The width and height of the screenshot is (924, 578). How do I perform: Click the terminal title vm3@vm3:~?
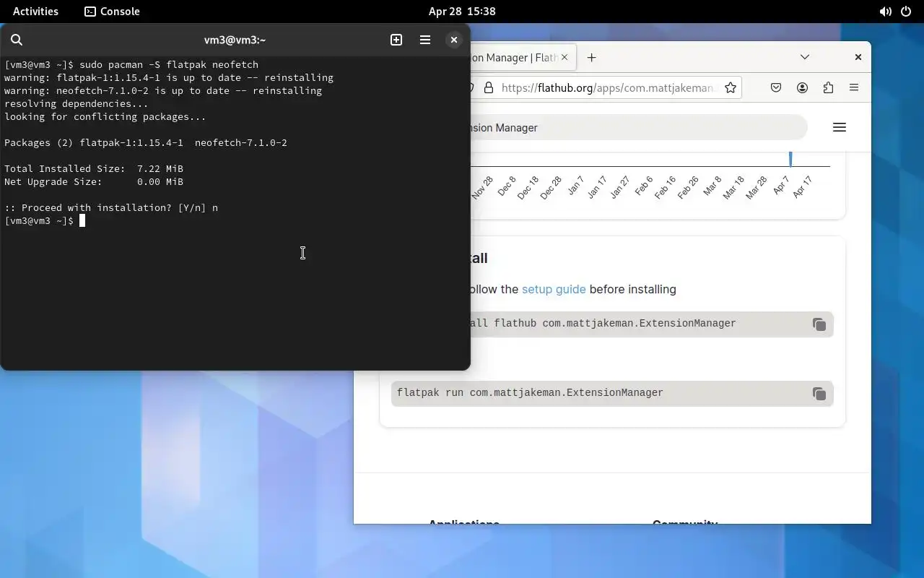pos(235,40)
